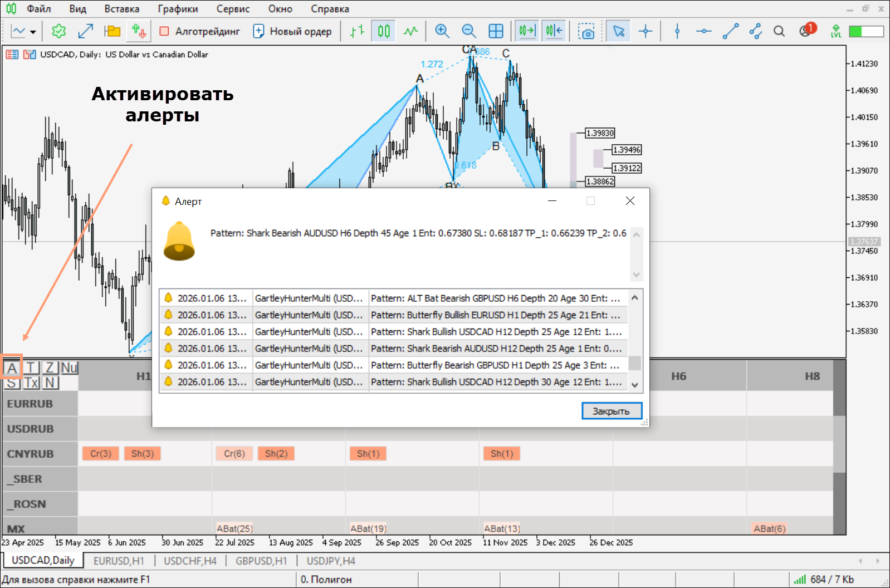890x588 pixels.
Task: Open the Справка menu
Action: (330, 9)
